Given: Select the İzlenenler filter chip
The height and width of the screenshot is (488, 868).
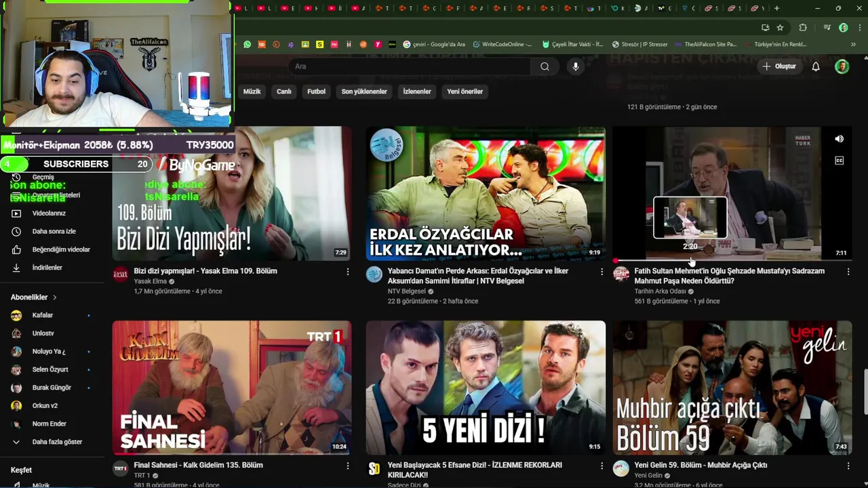Looking at the screenshot, I should click(417, 91).
